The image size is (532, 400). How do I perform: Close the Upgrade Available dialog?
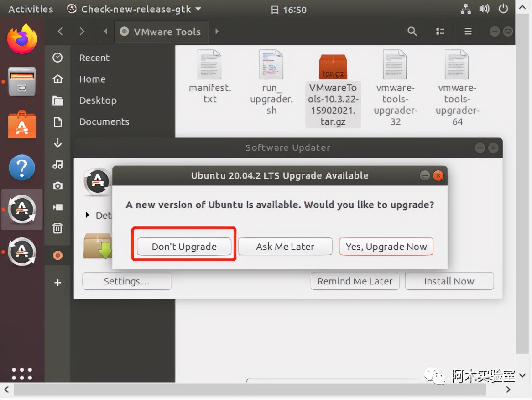438,175
